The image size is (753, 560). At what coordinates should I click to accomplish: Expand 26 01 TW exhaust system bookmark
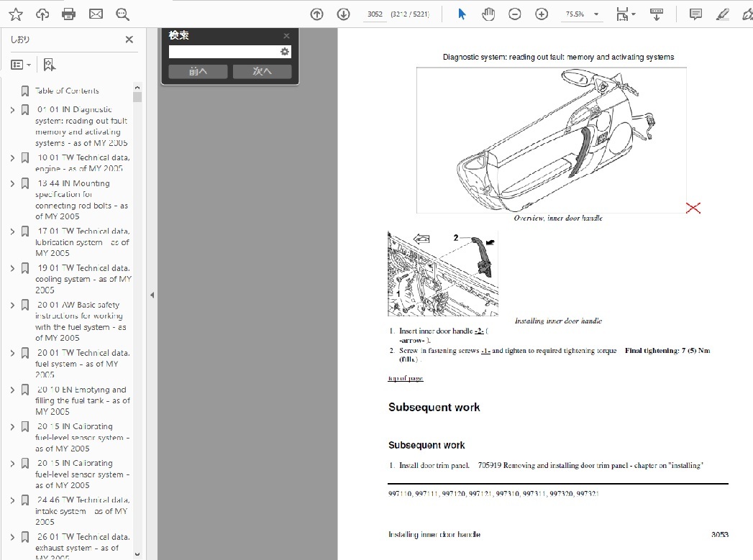click(12, 538)
